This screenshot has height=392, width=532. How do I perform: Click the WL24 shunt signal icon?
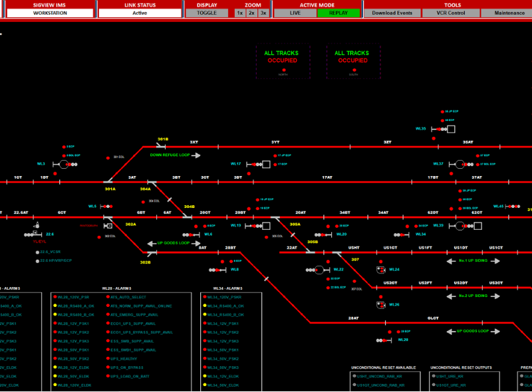point(381,270)
